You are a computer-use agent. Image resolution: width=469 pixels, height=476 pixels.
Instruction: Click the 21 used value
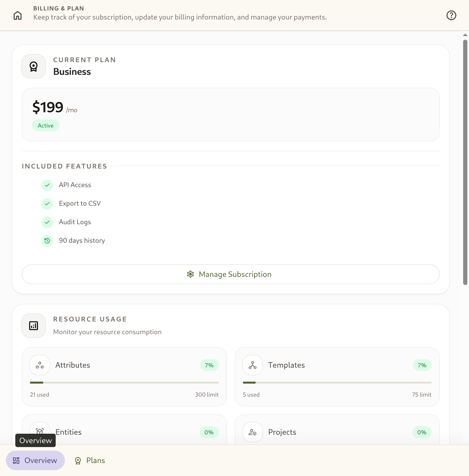39,395
